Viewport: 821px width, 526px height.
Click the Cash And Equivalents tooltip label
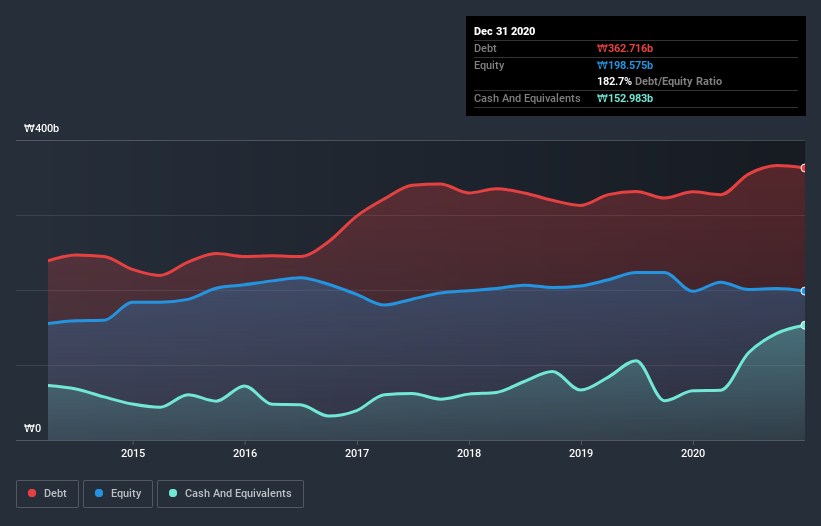pyautogui.click(x=527, y=98)
